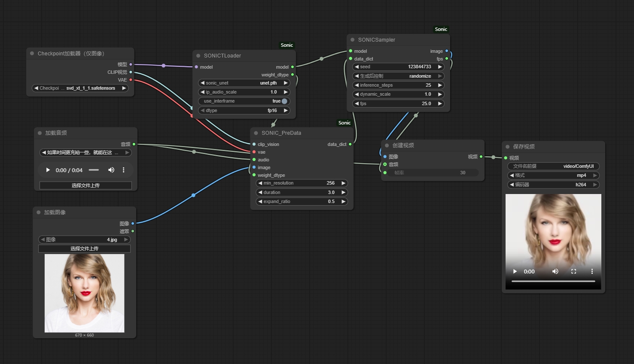This screenshot has width=634, height=364.
Task: Mute the audio player volume icon
Action: click(x=111, y=170)
